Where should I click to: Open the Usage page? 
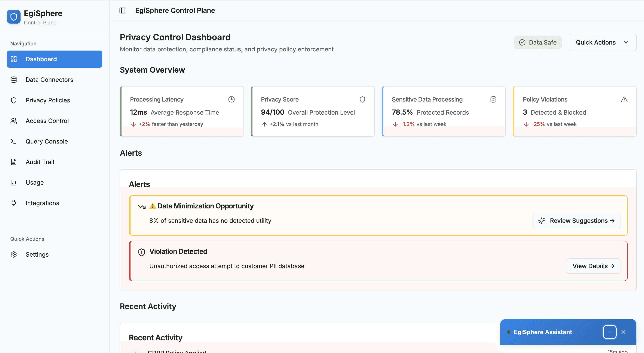55,182
